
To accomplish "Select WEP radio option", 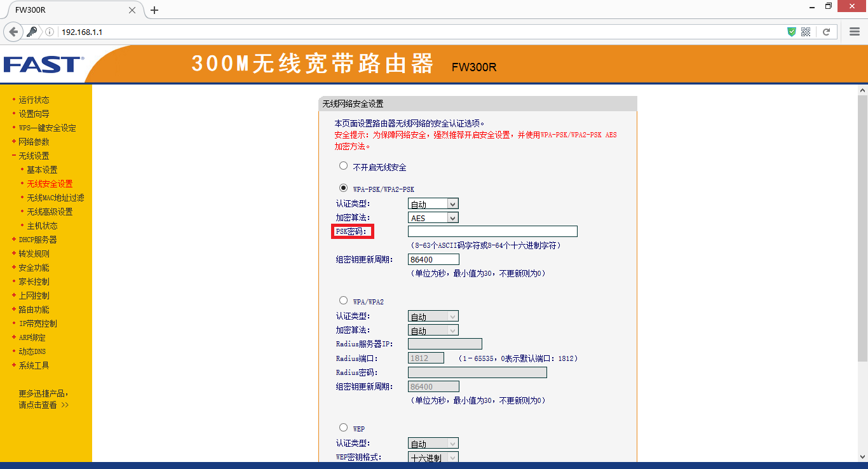I will (344, 428).
